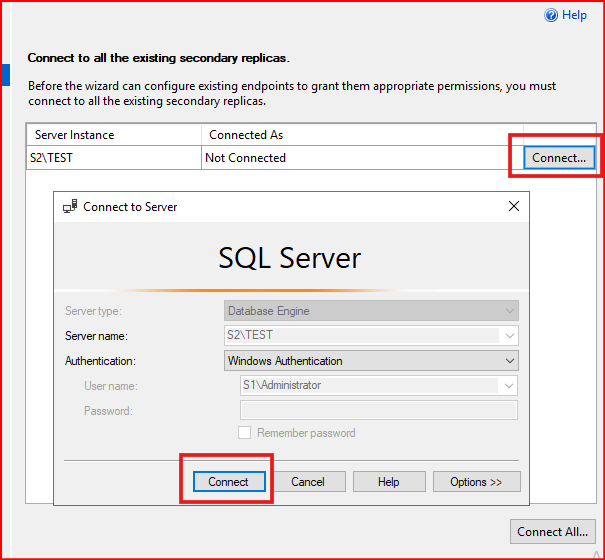Click the Connect to Server dialog icon

70,206
